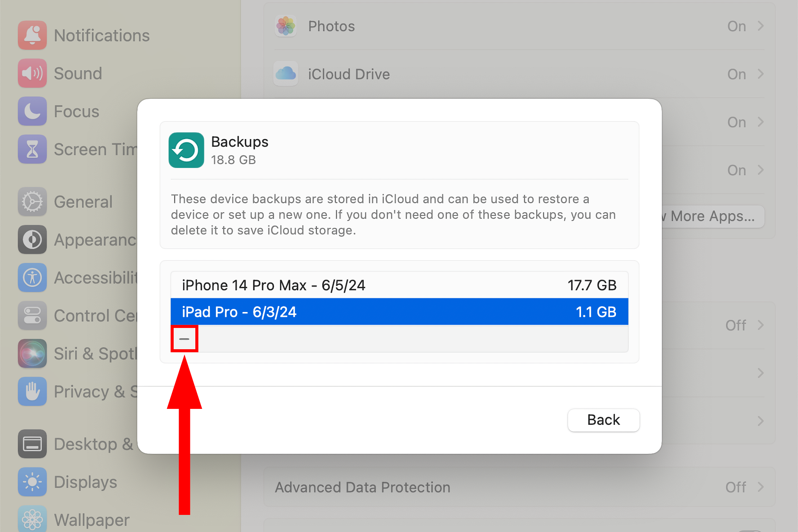The image size is (798, 532).
Task: Select the Accessibility icon in sidebar
Action: [32, 277]
